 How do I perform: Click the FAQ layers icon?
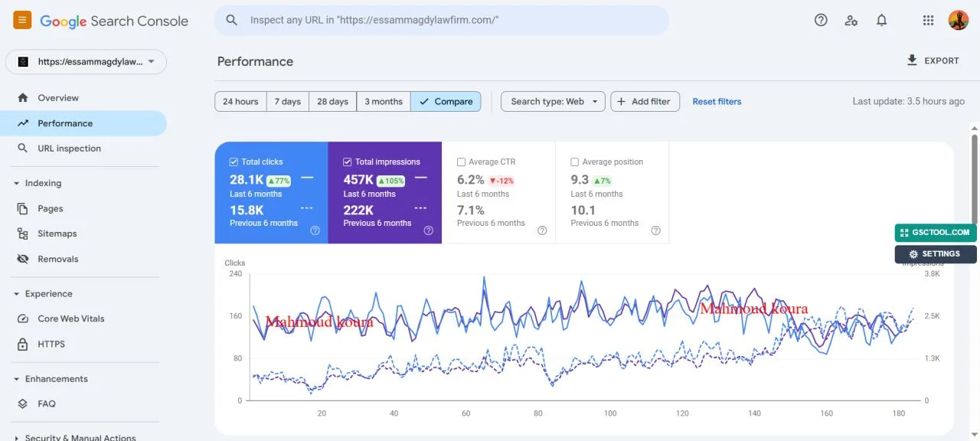(23, 403)
